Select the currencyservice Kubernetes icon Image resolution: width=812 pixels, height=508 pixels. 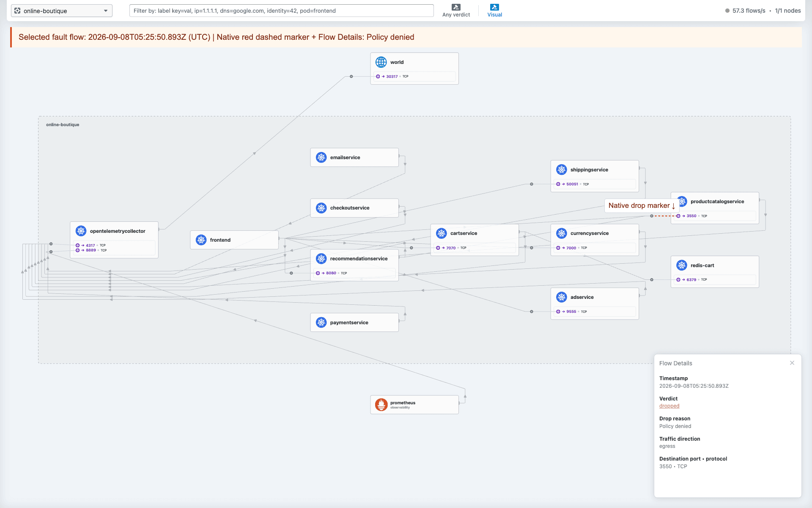tap(562, 233)
